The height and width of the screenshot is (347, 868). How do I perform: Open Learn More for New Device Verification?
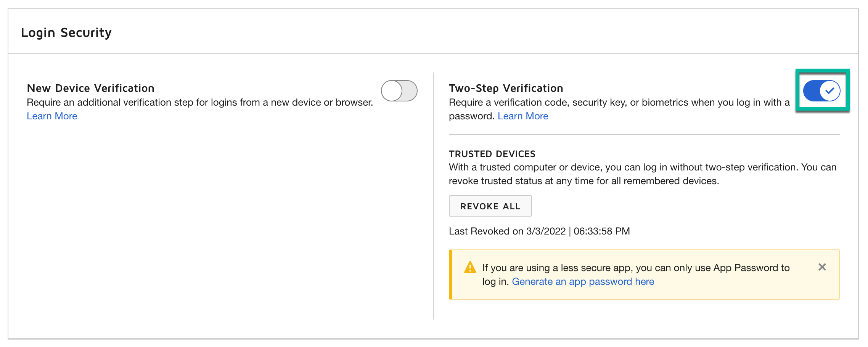(x=52, y=116)
